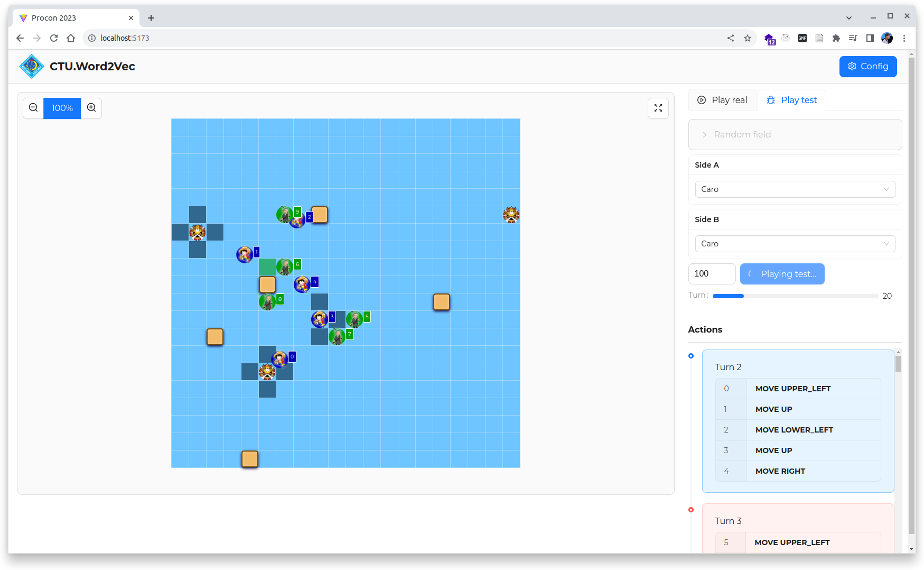Screen dimensions: 924x570
Task: Click the Turn 3 timeline marker dot
Action: pos(691,510)
